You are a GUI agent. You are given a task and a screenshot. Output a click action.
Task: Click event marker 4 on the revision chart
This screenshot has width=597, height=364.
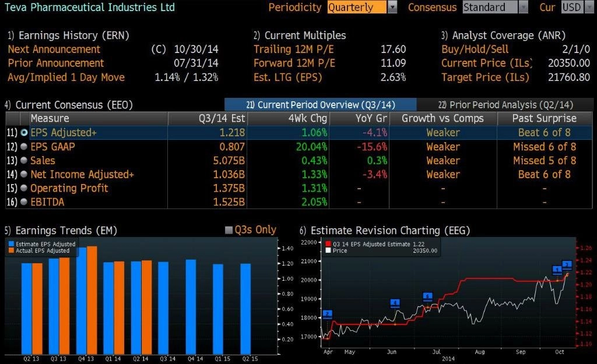(x=395, y=303)
